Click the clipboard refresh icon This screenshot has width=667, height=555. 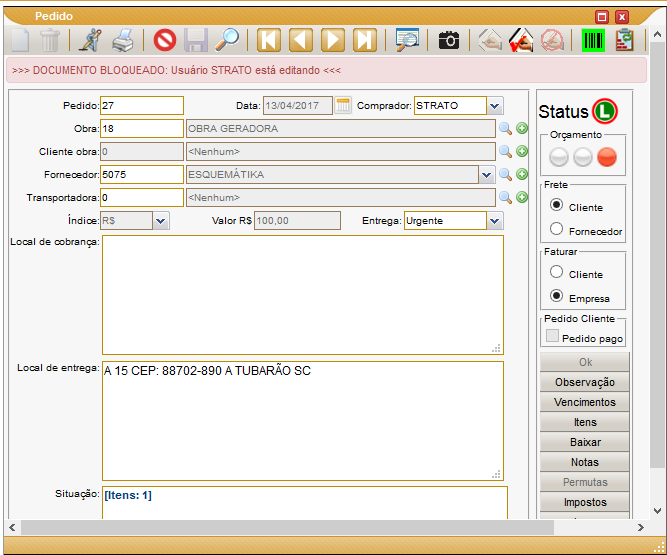click(x=624, y=40)
